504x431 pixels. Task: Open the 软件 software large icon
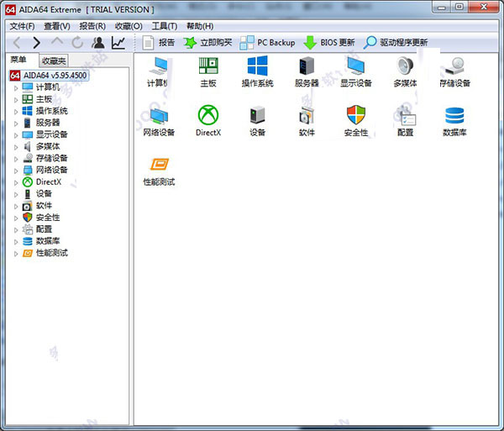[307, 121]
